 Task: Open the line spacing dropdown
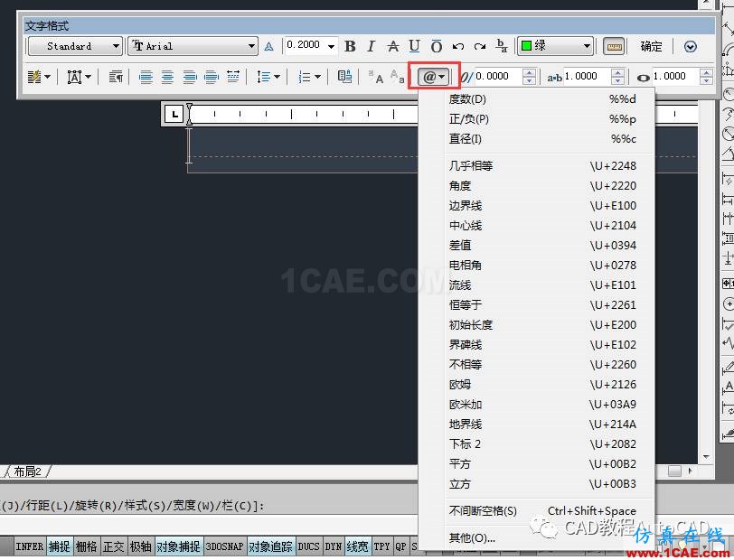pyautogui.click(x=268, y=76)
